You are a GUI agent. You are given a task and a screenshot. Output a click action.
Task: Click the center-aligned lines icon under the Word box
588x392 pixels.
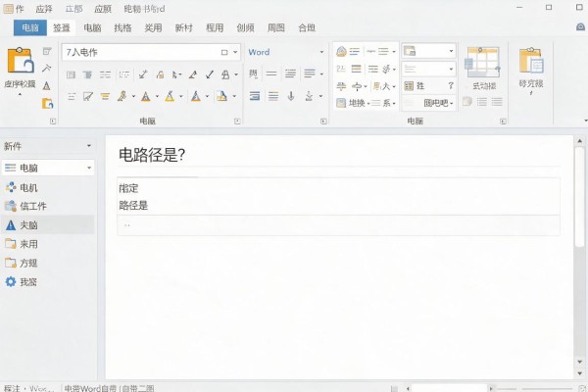[290, 73]
